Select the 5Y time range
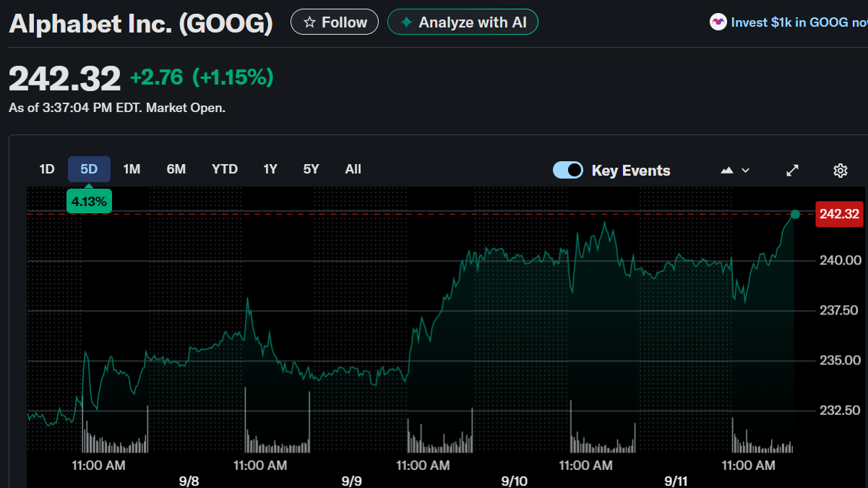 click(x=311, y=169)
